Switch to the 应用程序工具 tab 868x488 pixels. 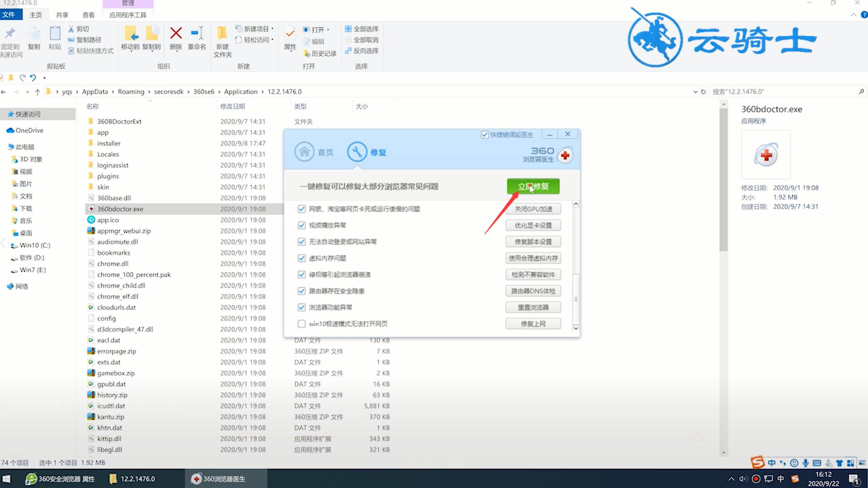point(128,15)
